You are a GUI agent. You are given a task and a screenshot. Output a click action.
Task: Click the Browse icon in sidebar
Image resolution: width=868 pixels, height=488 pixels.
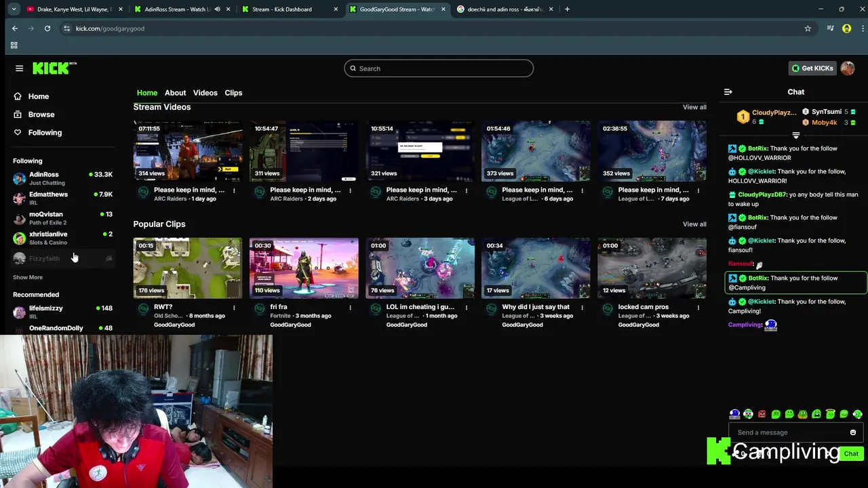click(x=18, y=115)
